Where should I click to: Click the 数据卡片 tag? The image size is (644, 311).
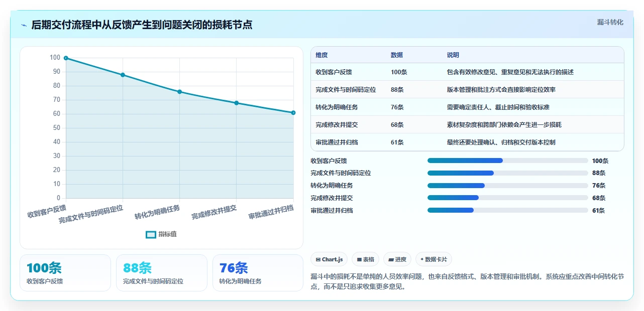(x=434, y=259)
